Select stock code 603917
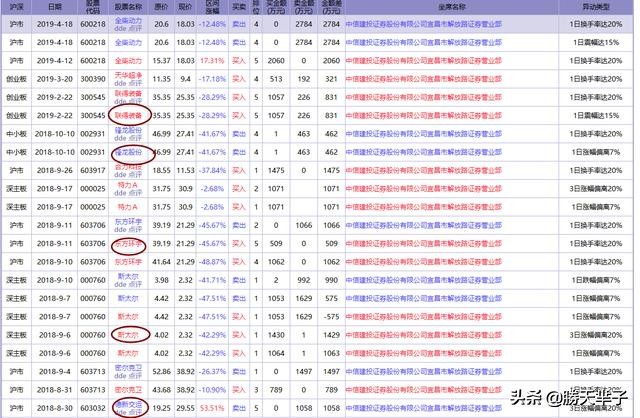This screenshot has width=640, height=418. point(93,171)
